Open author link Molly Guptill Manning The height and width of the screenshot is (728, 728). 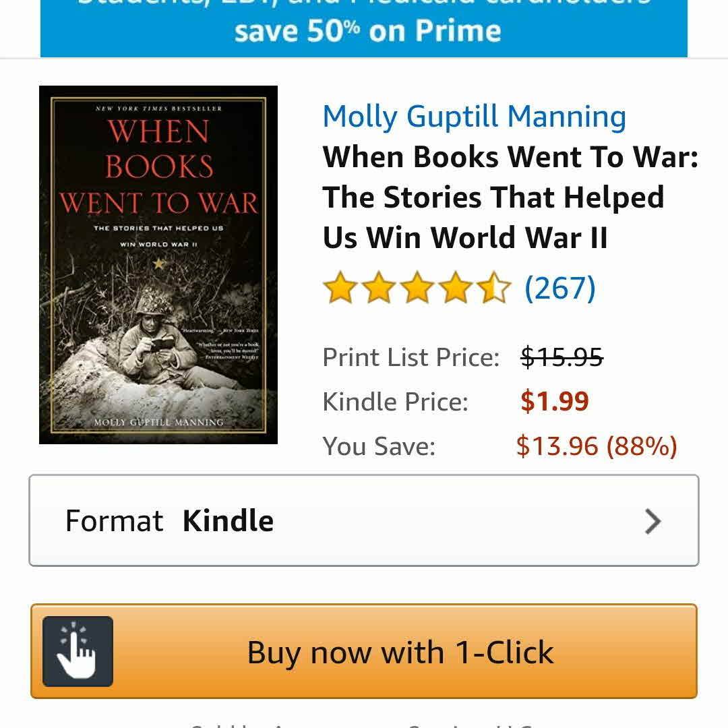tap(474, 117)
